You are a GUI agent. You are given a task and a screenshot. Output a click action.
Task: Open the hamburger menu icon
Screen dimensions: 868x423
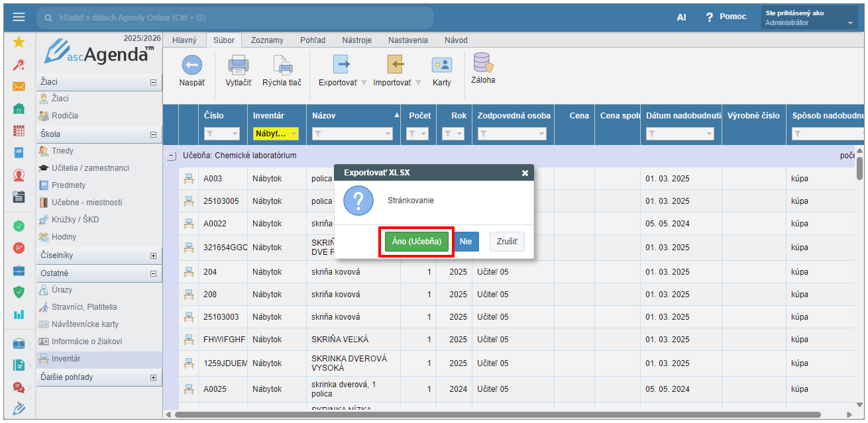coord(19,17)
